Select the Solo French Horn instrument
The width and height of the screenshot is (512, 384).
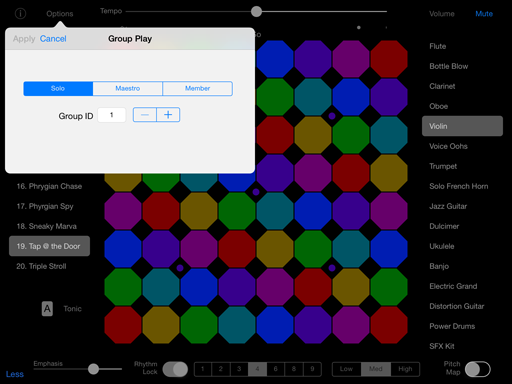[x=462, y=186]
